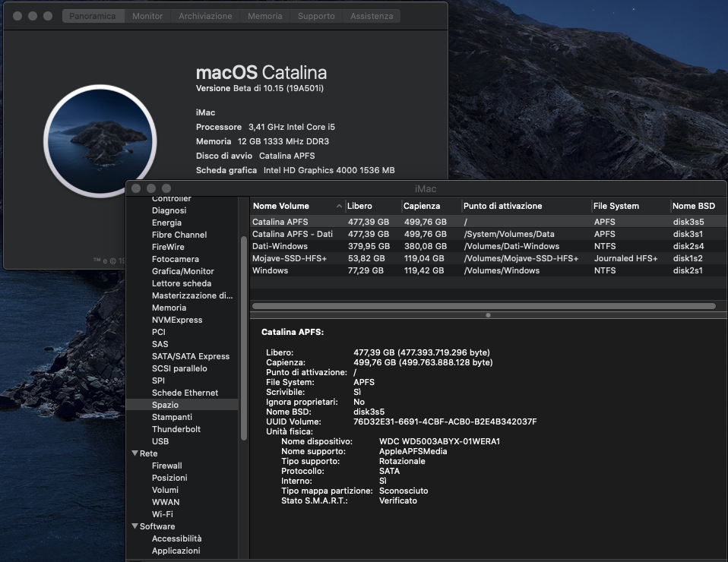Click the /Volumes/Dati-Windows mount point cell
This screenshot has width=728, height=562.
click(x=511, y=246)
